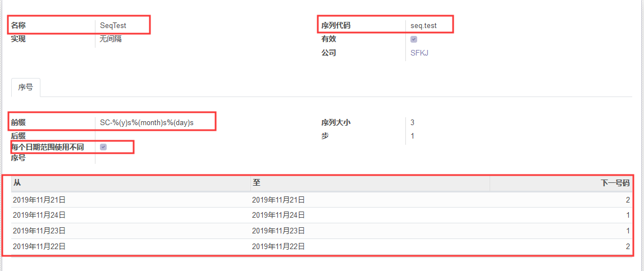Select the 从 date 2019年11月21日 cell
The height and width of the screenshot is (271, 644).
pyautogui.click(x=39, y=200)
